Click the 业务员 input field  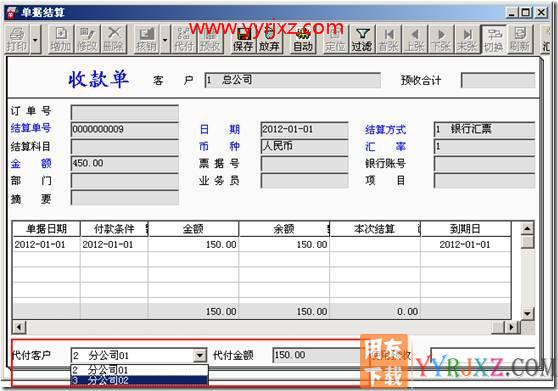pyautogui.click(x=304, y=180)
